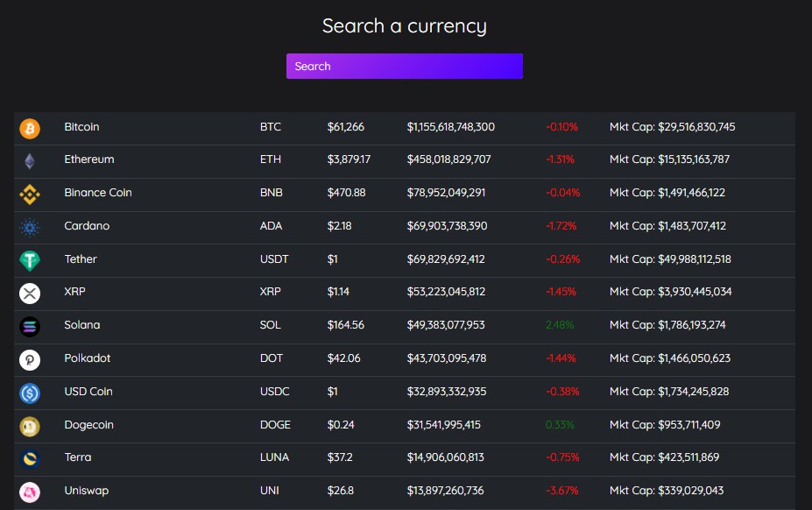Click the Uniswap unicorn icon
This screenshot has height=510, width=812.
pyautogui.click(x=30, y=492)
